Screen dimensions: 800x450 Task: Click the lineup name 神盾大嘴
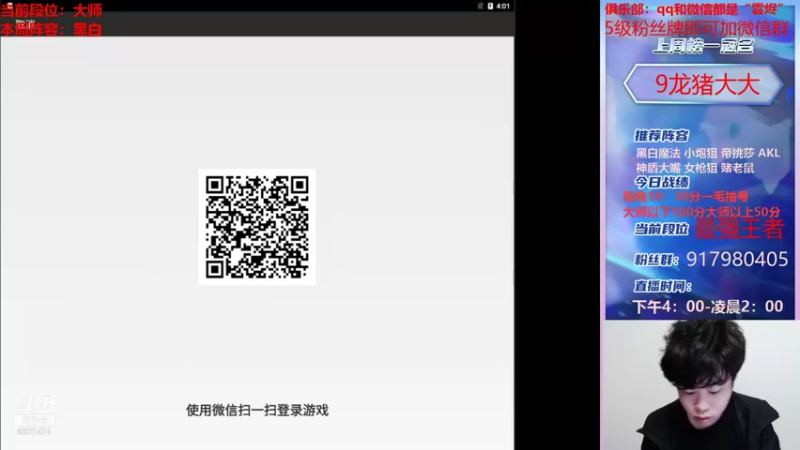[658, 168]
